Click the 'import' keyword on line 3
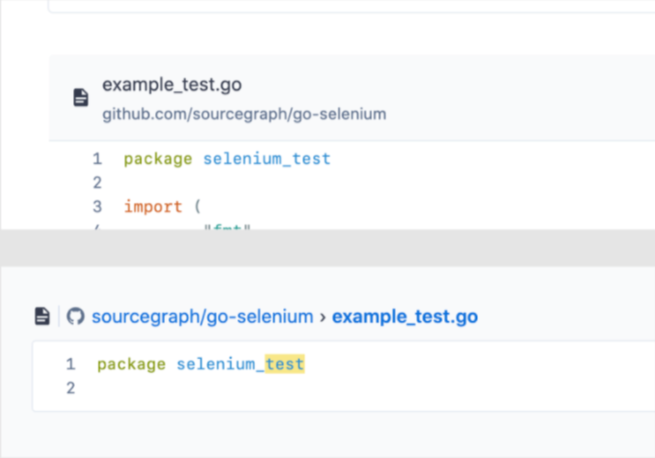 (153, 207)
